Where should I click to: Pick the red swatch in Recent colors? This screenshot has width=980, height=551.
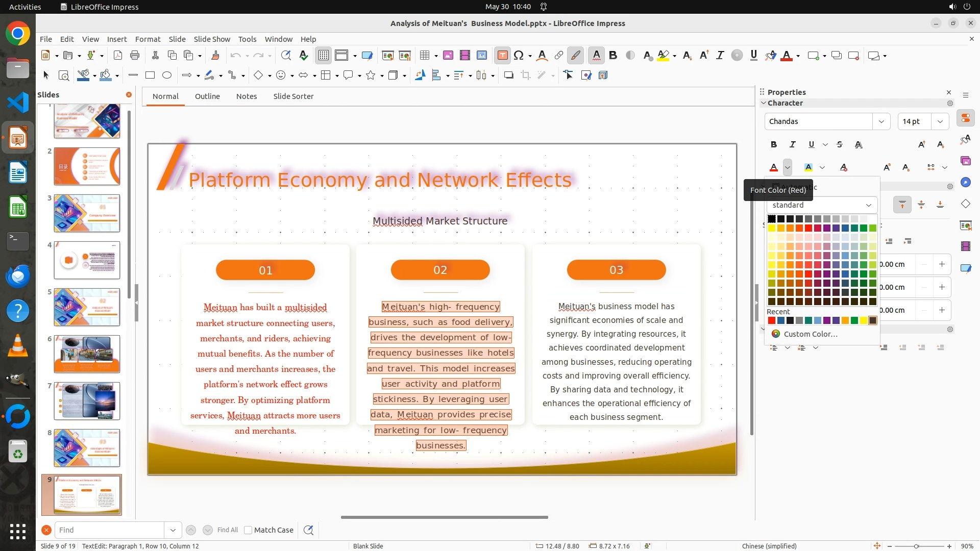point(772,321)
